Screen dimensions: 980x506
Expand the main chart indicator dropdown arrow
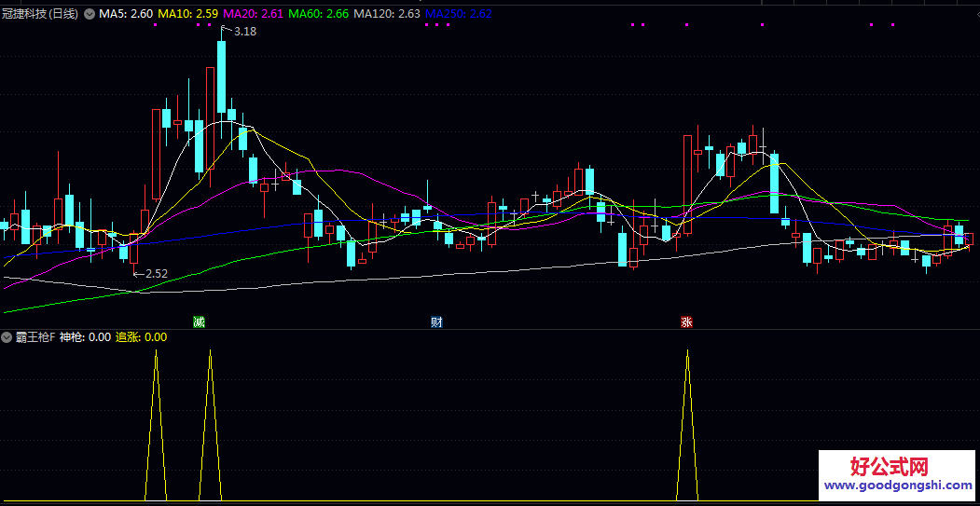(90, 14)
